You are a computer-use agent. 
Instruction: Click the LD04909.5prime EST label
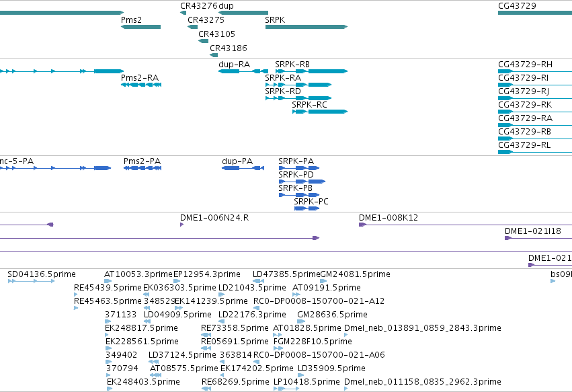click(177, 315)
